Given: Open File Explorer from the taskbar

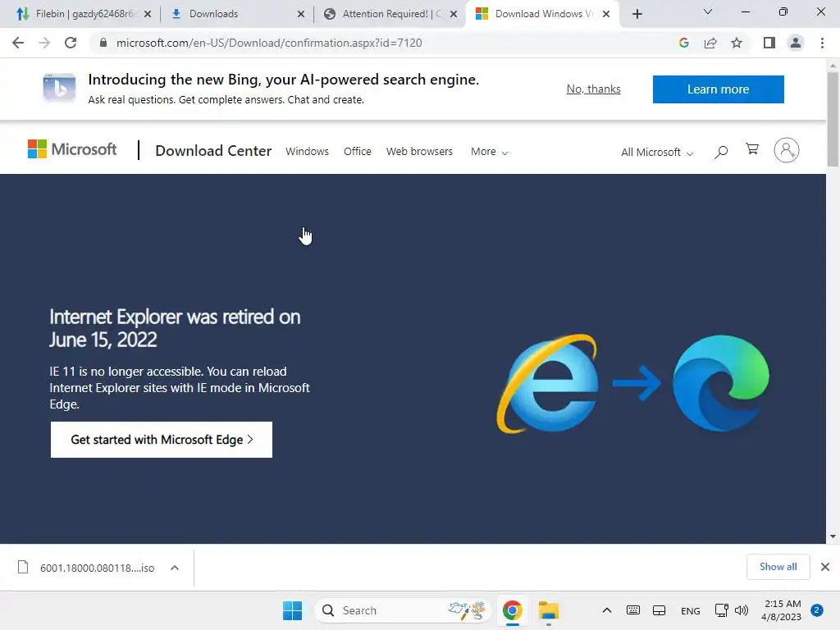Looking at the screenshot, I should (549, 610).
